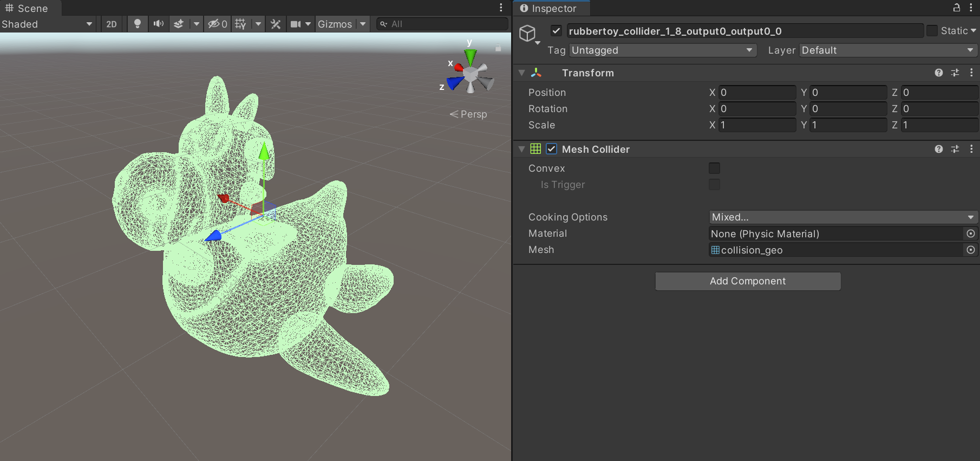Click the move tool green Y arrow

pos(264,151)
